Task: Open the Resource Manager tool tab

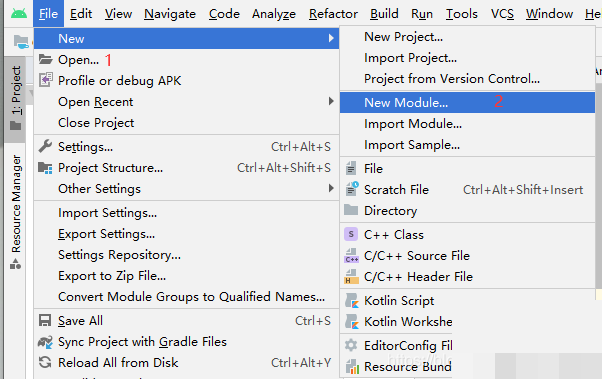Action: tap(15, 212)
